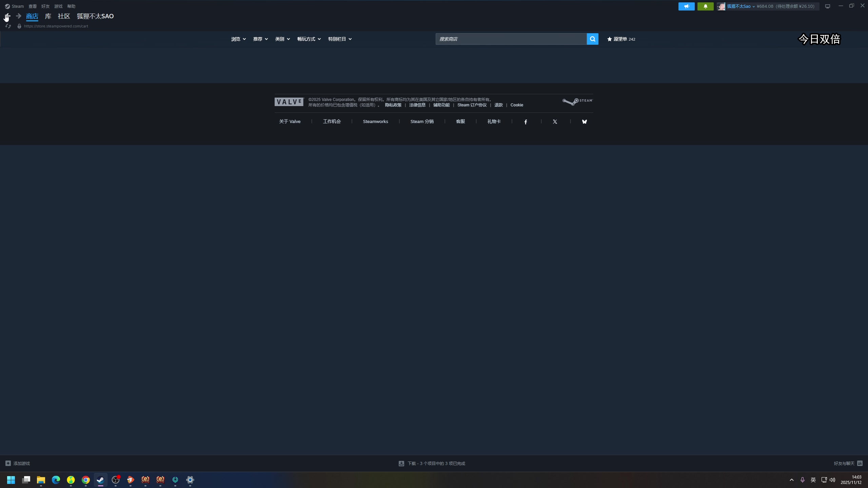Viewport: 868px width, 488px height.
Task: Reload the page with refresh icon
Action: click(x=8, y=26)
